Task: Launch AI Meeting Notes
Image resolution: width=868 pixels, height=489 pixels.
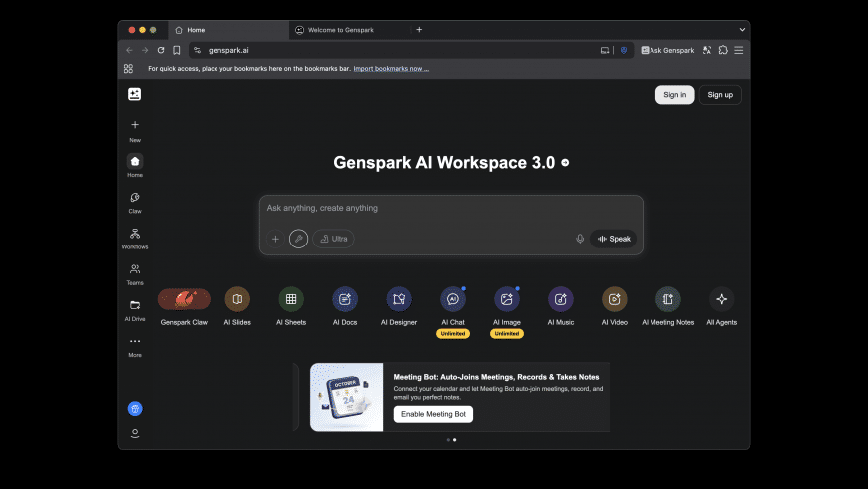Action: pyautogui.click(x=668, y=306)
